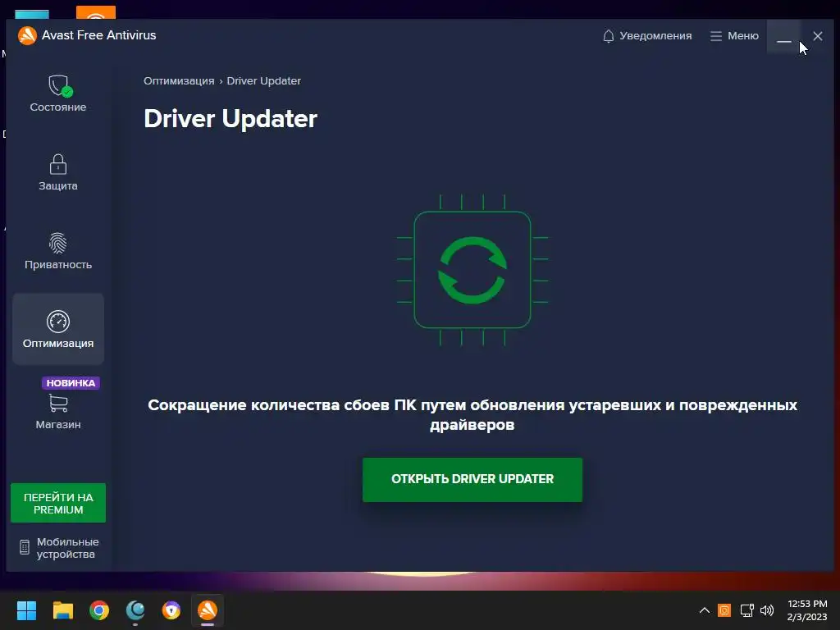Expand the hidden system tray icons
Image resolution: width=840 pixels, height=630 pixels.
pos(705,610)
